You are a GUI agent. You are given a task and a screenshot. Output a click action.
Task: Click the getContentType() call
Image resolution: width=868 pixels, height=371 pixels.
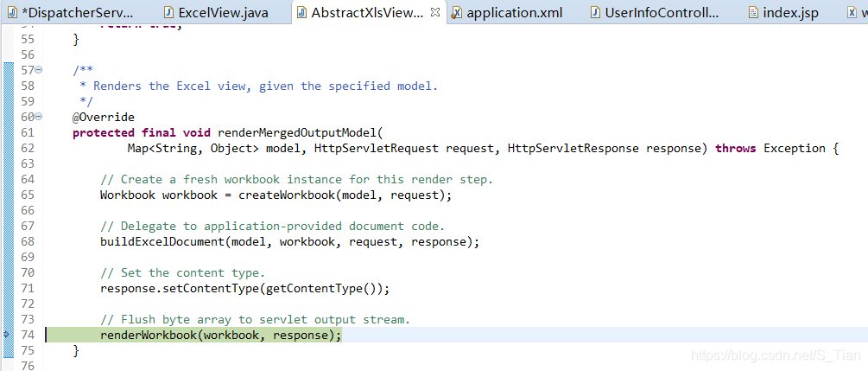pyautogui.click(x=321, y=288)
